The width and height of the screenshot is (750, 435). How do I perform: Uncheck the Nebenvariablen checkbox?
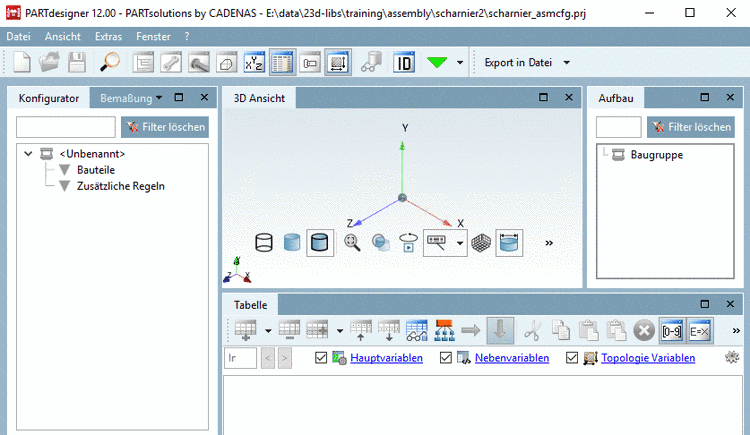(445, 357)
